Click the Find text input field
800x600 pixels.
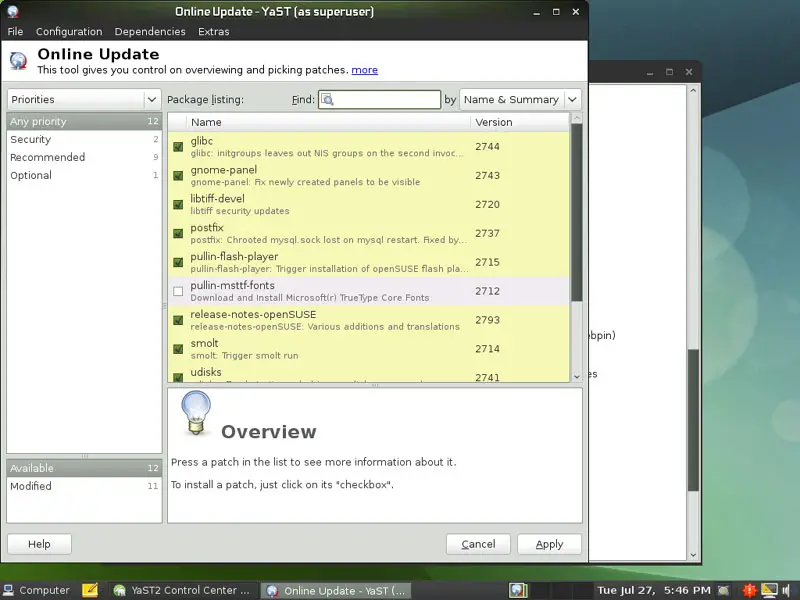[x=380, y=99]
